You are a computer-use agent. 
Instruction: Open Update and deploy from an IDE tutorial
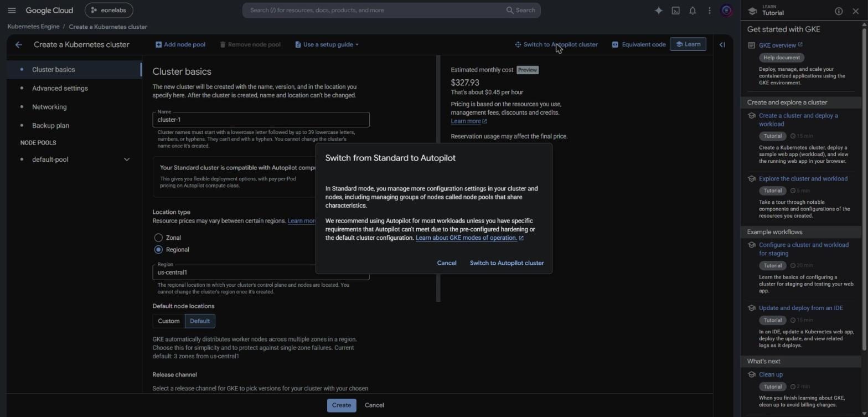(x=801, y=308)
